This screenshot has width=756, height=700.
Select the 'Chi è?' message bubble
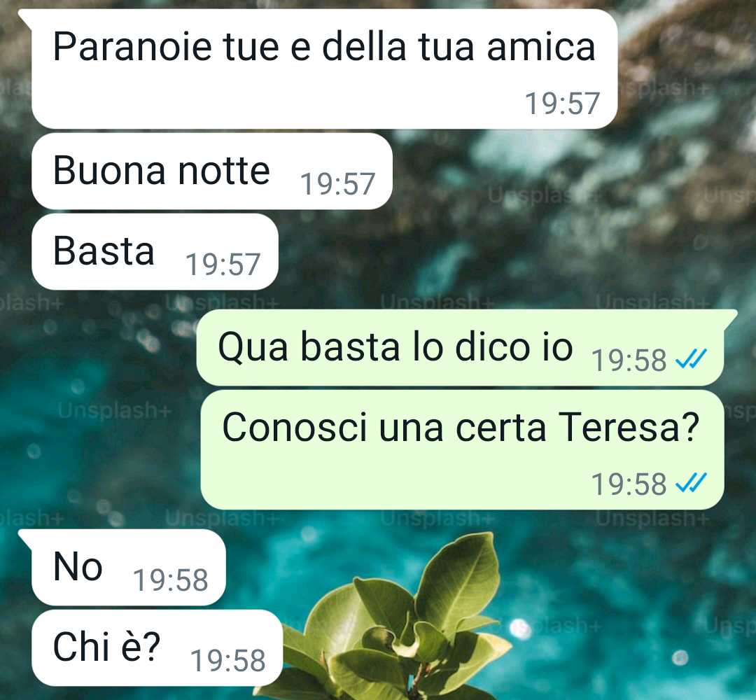[157, 648]
